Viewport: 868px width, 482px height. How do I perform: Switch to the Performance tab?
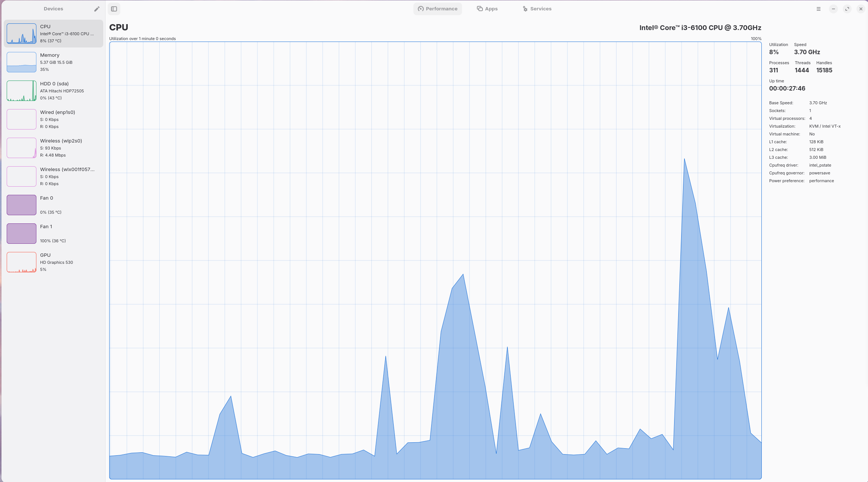(438, 9)
